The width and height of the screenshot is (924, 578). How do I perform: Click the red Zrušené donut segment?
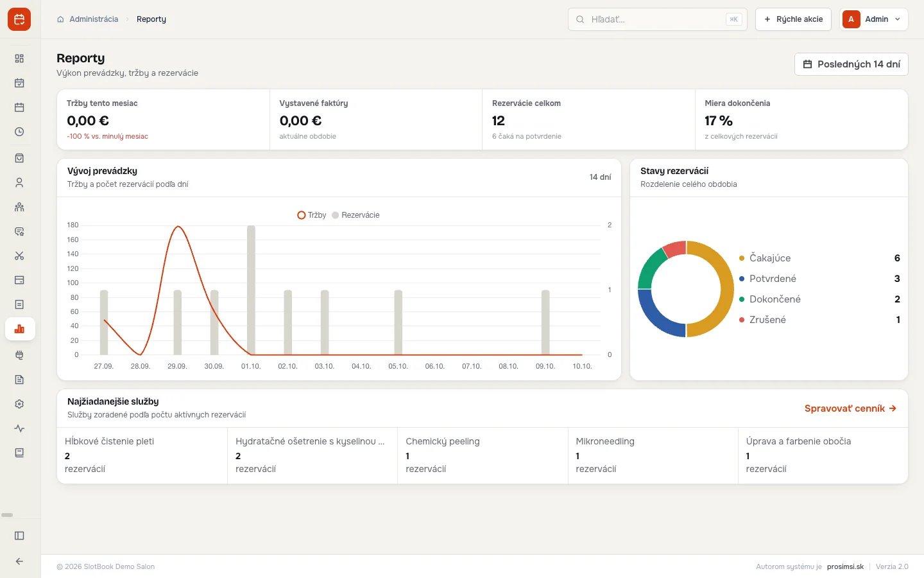pyautogui.click(x=676, y=248)
